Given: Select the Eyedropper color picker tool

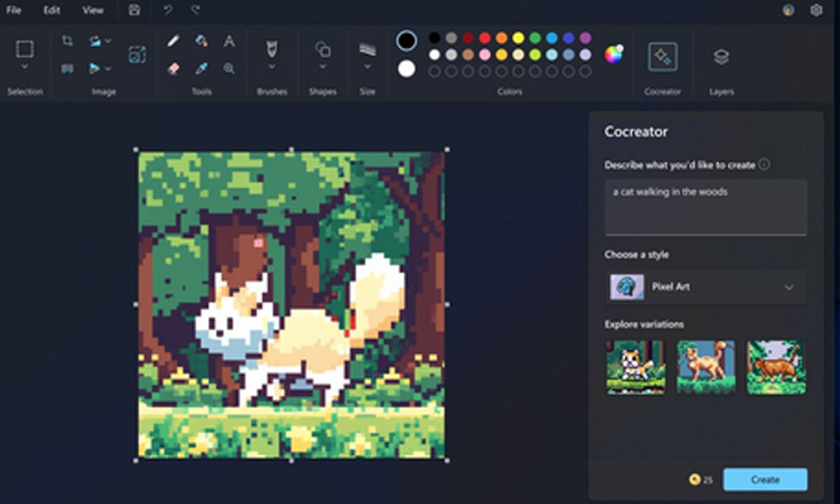Looking at the screenshot, I should 201,67.
